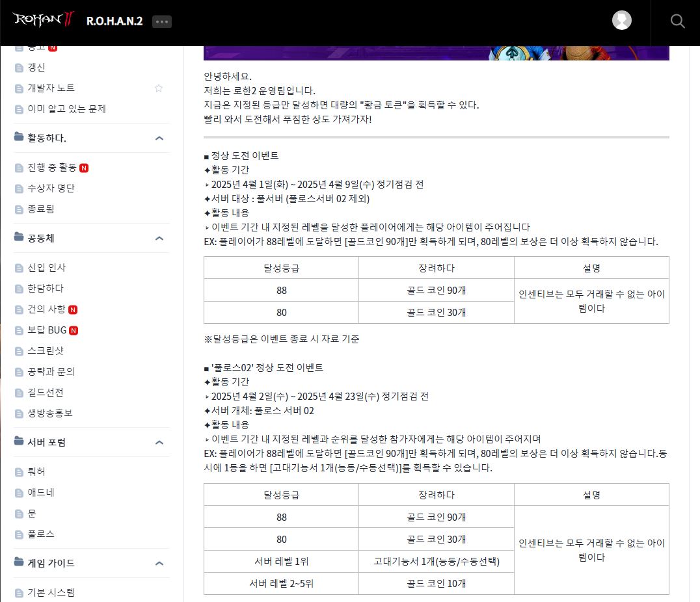Open the user profile avatar
This screenshot has width=700, height=602.
tap(621, 20)
